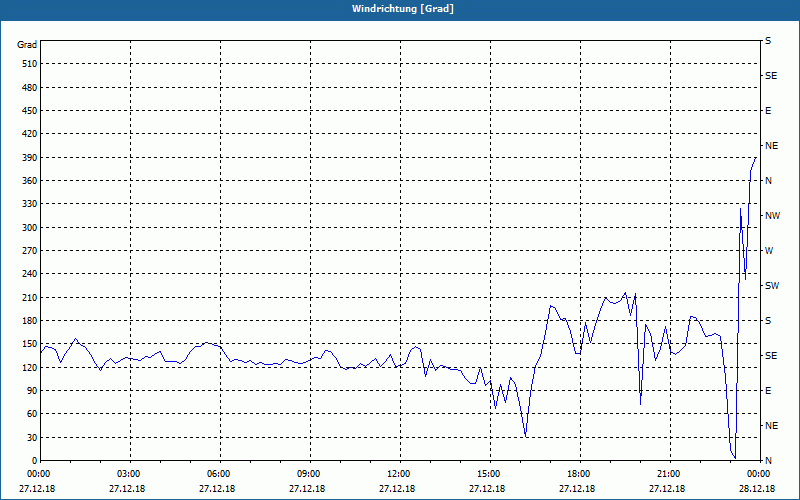Pick the 21:00 time axis label
This screenshot has width=800, height=500.
pos(670,474)
